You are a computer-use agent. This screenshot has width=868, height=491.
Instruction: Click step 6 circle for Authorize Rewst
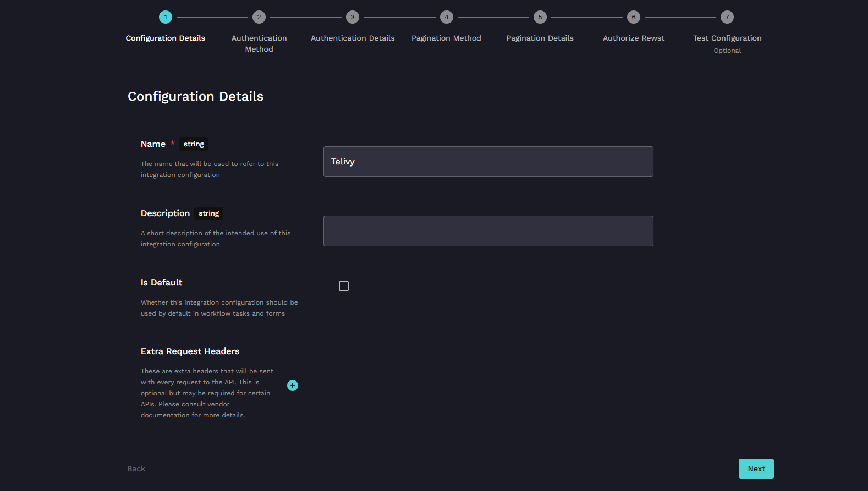[x=634, y=17]
